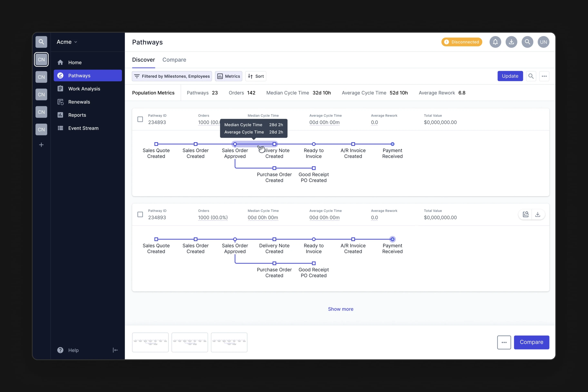The image size is (588, 392).
Task: Open Renewals in the sidebar
Action: [x=88, y=102]
